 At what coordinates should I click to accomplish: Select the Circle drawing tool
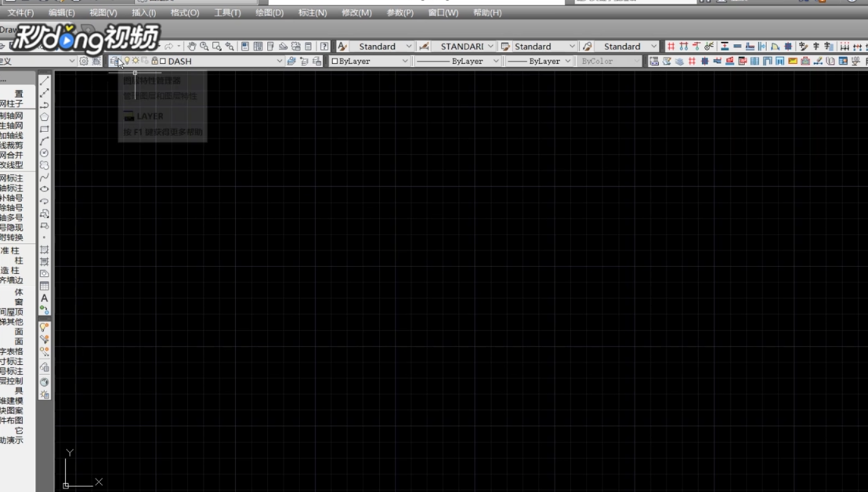[44, 154]
